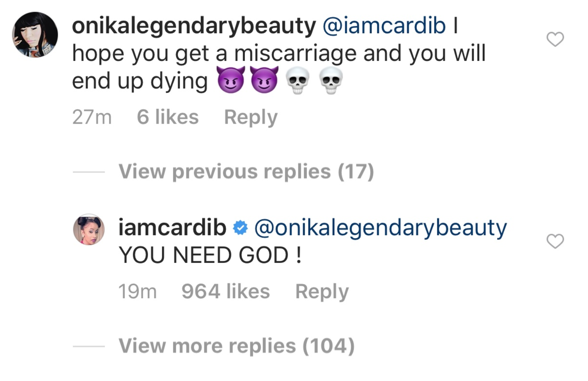Open the onikalegendarybeauty username in the top comment
The height and width of the screenshot is (381, 588).
[194, 26]
